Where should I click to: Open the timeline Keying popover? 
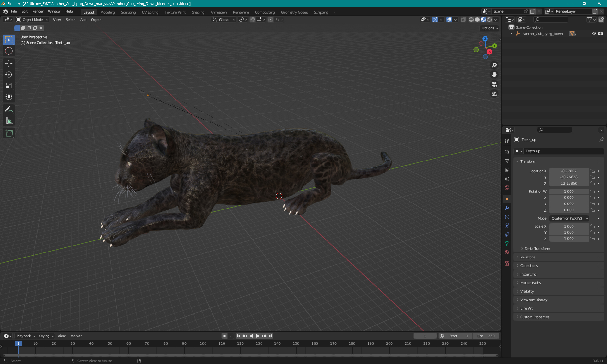point(46,336)
